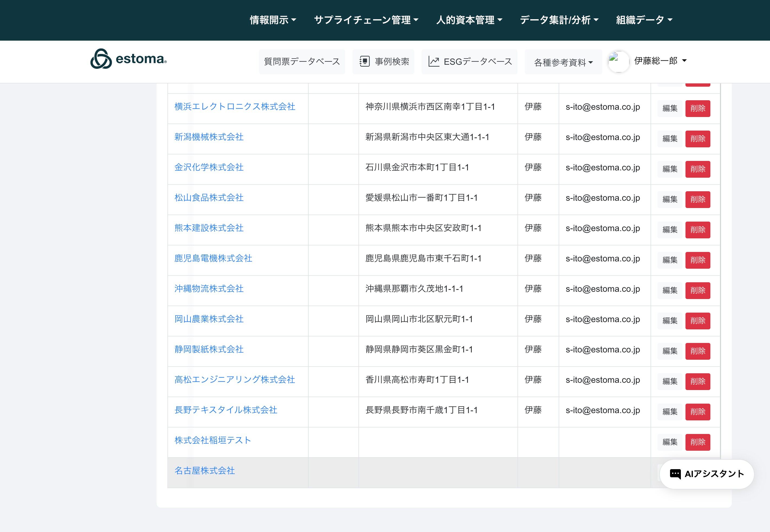Expand the サプライチェーン管理 menu
This screenshot has height=532, width=770.
click(366, 20)
